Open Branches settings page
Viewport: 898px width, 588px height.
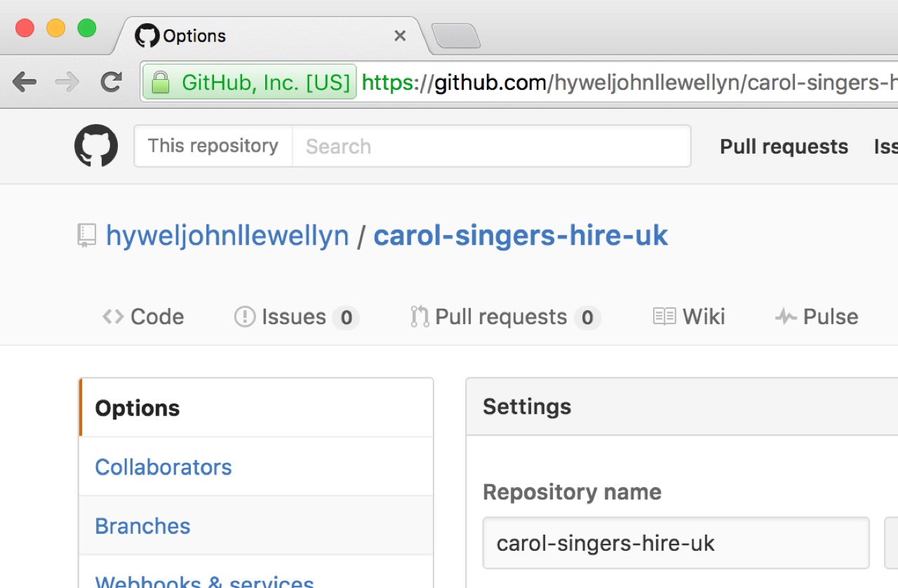point(256,526)
